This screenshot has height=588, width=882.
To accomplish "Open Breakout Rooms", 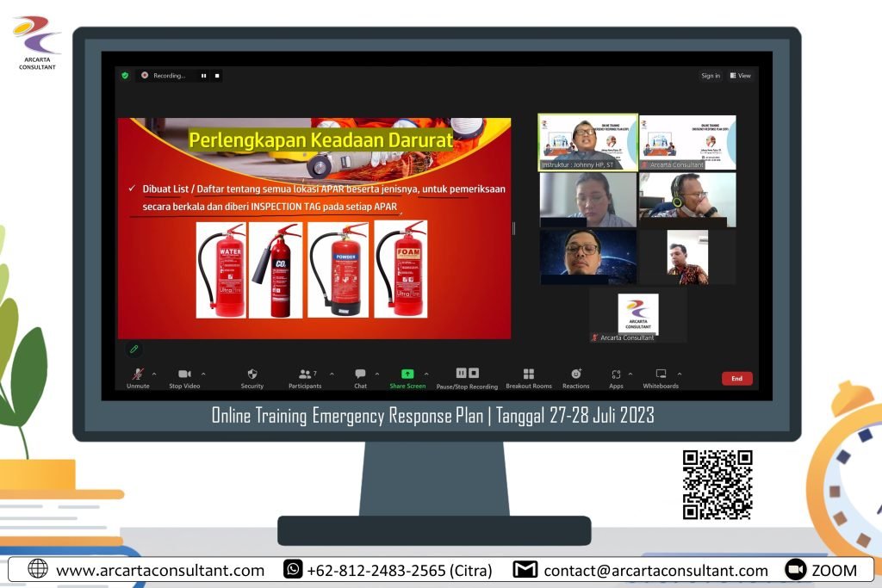I will tap(529, 374).
